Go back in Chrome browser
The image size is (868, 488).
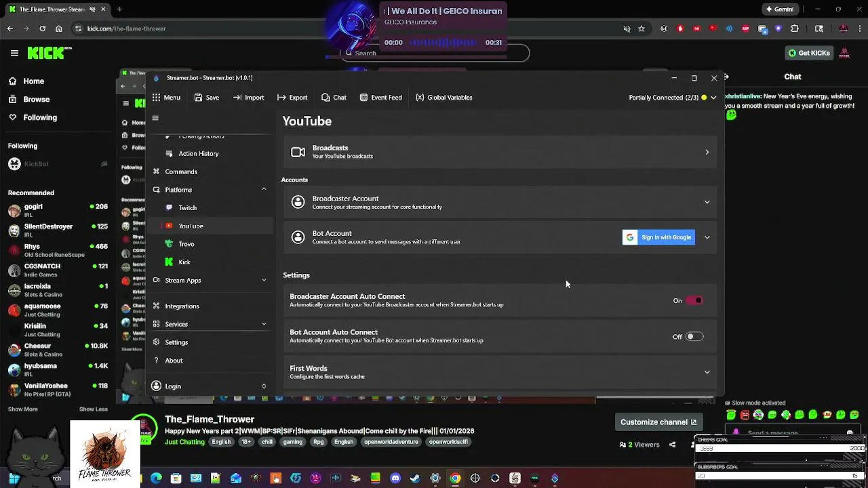pyautogui.click(x=9, y=28)
